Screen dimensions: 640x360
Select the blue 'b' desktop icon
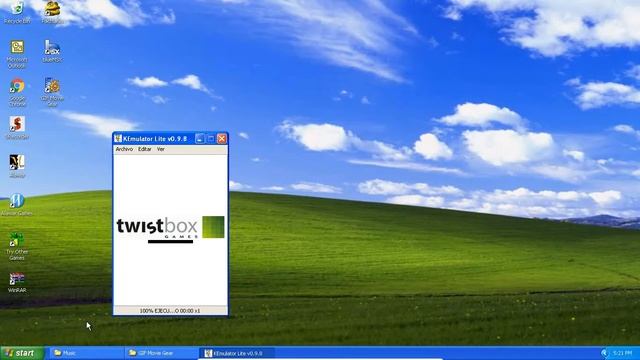[52, 51]
